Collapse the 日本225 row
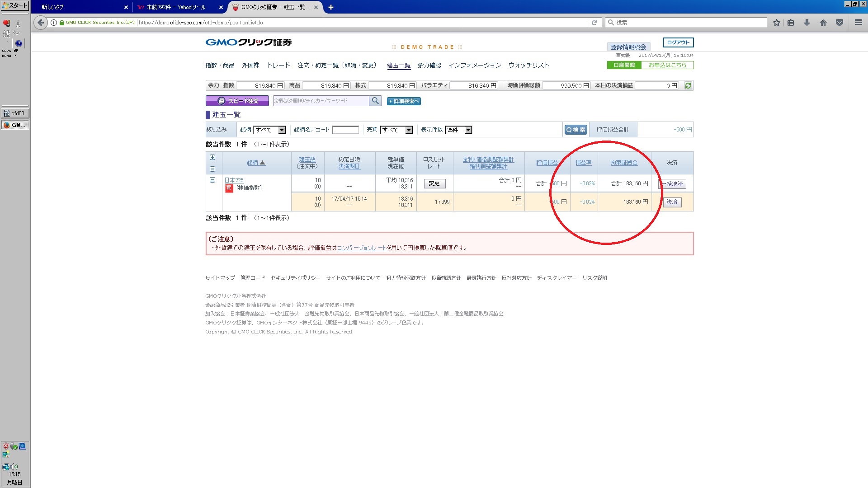Screen dimensions: 868x488 pyautogui.click(x=212, y=180)
